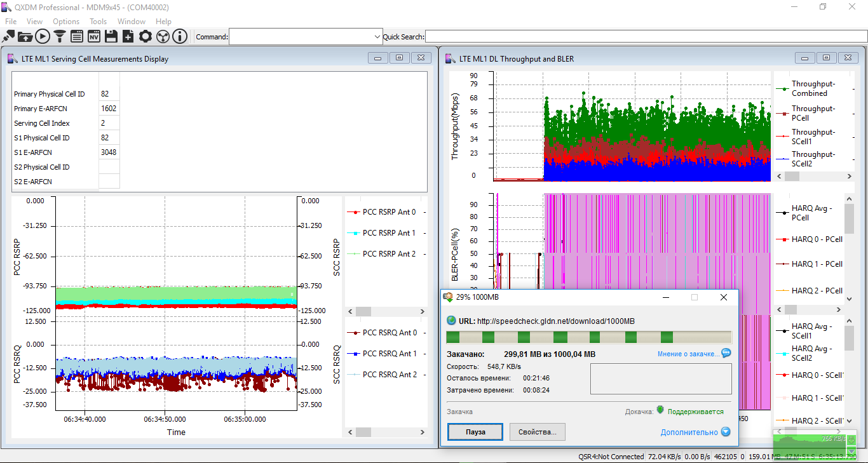Open the Options menu
Image resolution: width=868 pixels, height=463 pixels.
tap(66, 22)
